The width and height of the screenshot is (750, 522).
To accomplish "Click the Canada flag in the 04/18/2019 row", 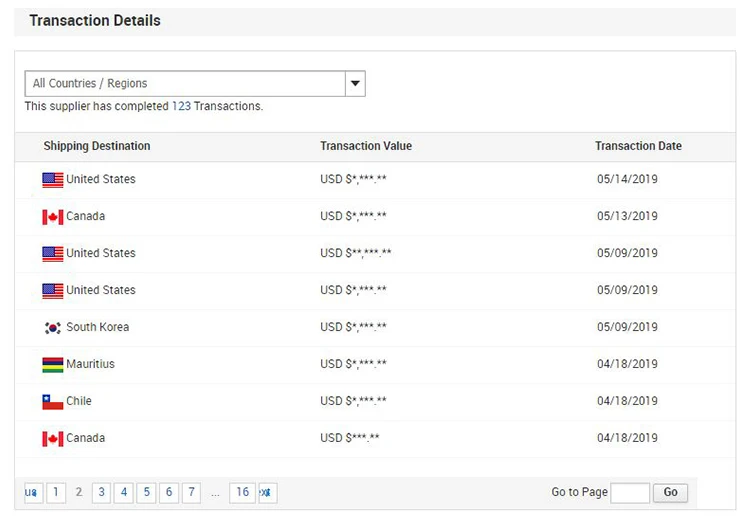I will (53, 439).
